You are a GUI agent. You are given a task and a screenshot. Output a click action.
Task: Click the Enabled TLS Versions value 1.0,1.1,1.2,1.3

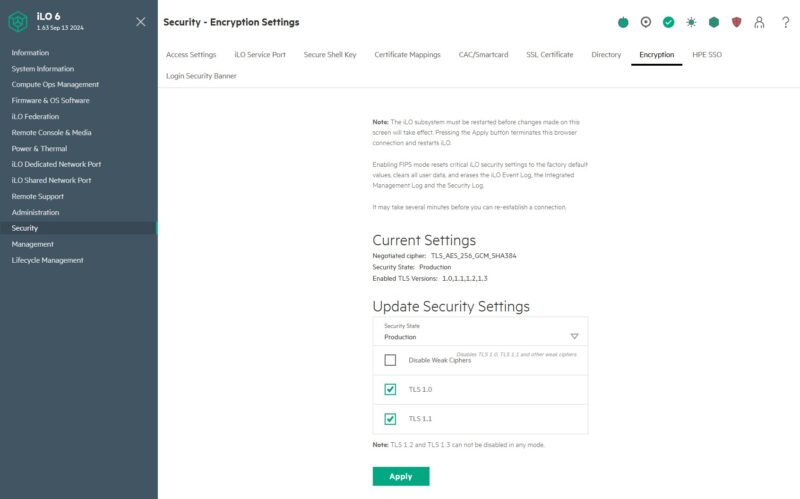464,279
